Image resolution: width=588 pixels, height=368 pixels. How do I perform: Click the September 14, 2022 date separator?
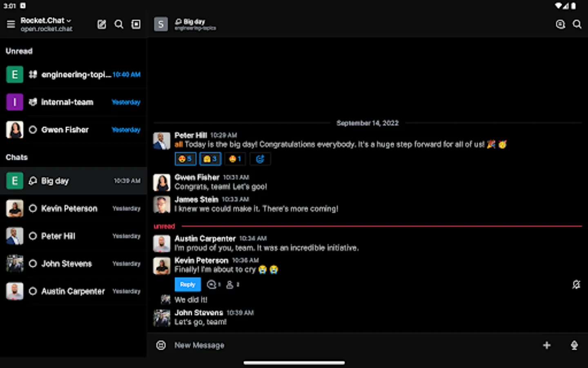click(367, 123)
